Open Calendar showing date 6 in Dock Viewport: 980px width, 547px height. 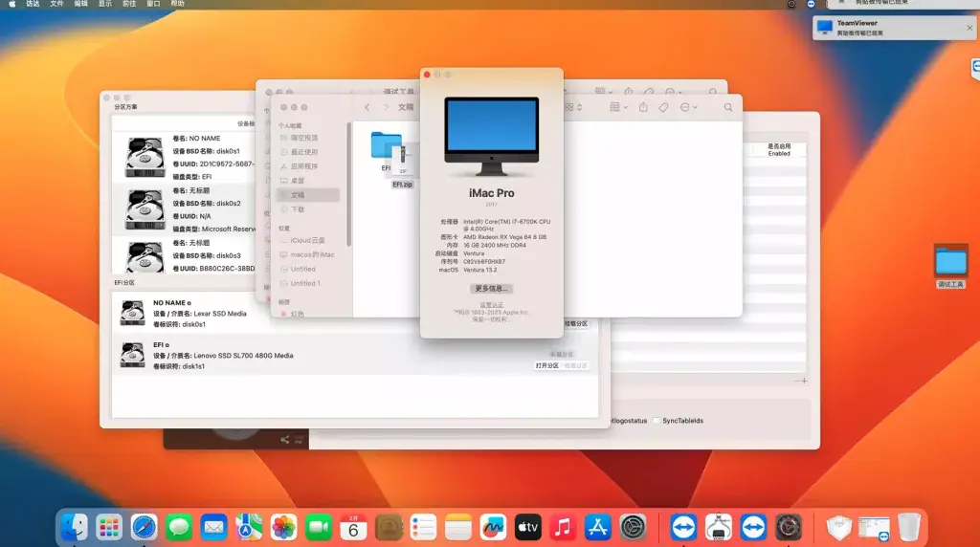[x=353, y=528]
